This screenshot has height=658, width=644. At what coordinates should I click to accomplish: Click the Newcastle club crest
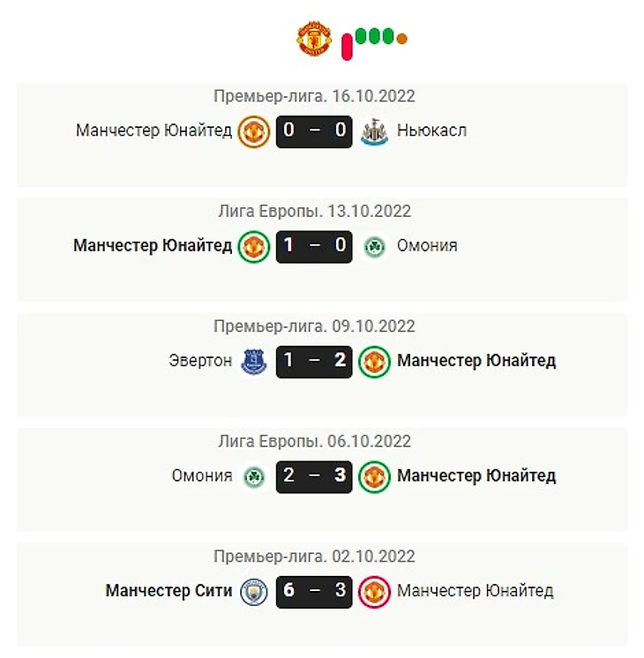pyautogui.click(x=375, y=131)
